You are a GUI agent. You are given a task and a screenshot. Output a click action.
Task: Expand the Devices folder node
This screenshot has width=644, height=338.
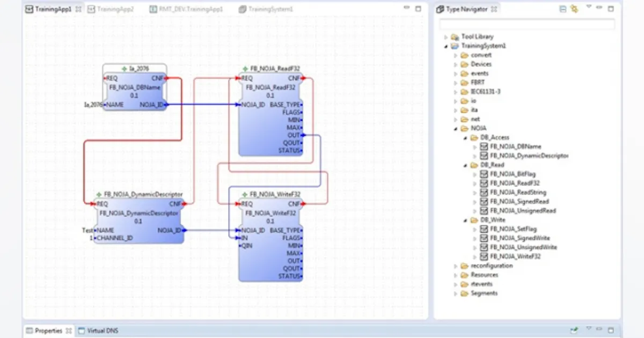pyautogui.click(x=455, y=64)
